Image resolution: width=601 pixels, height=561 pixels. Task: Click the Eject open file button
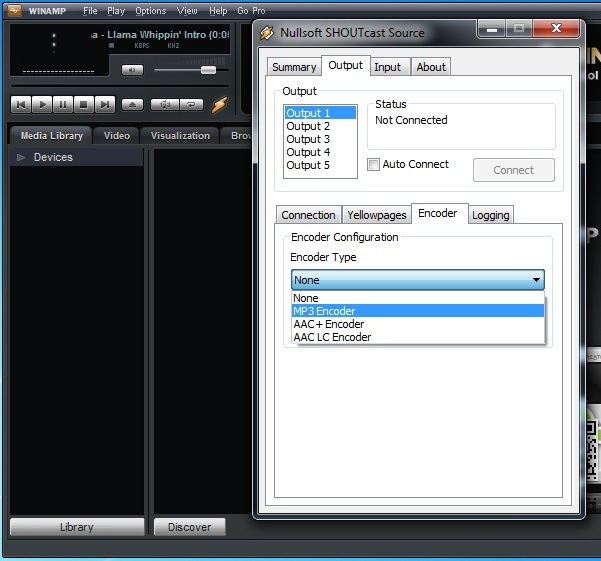tap(132, 105)
